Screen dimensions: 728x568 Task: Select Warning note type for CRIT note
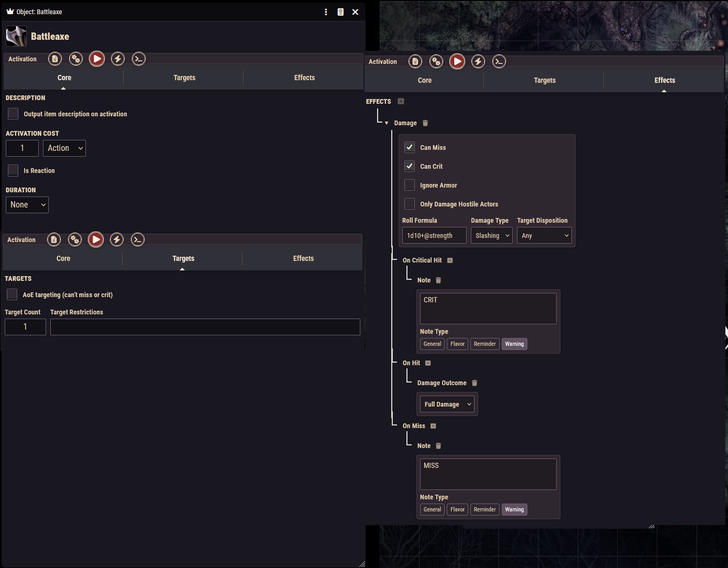tap(514, 344)
